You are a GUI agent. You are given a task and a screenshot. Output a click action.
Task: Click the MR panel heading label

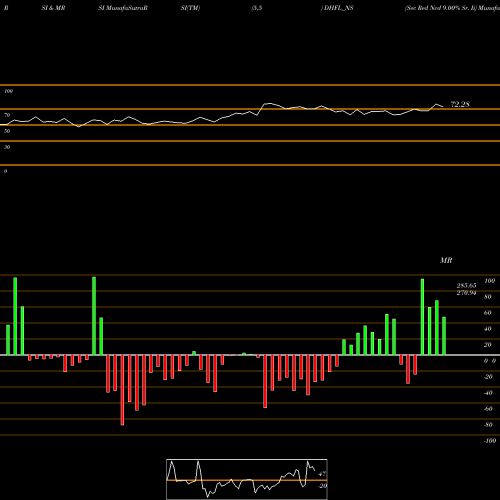pos(446,260)
